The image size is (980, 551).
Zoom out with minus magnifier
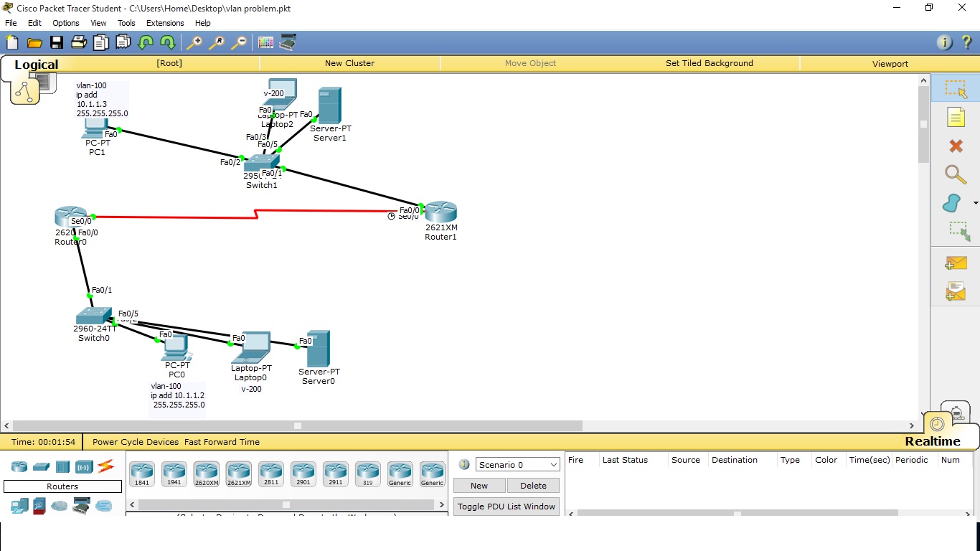[x=239, y=42]
